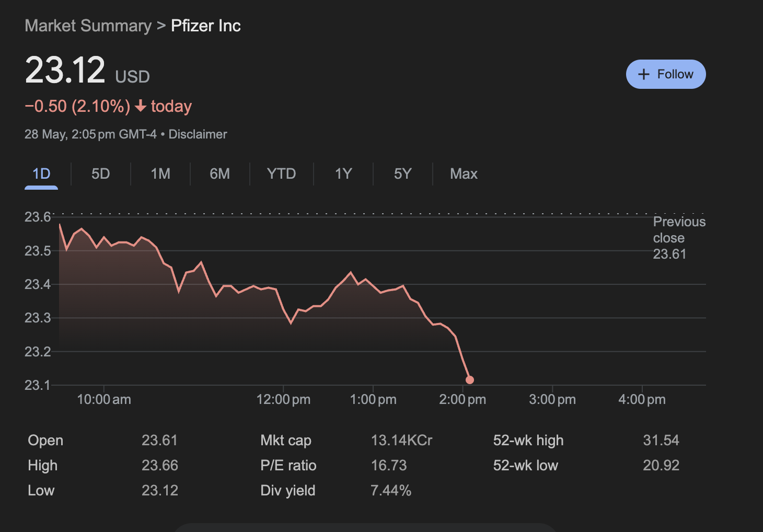Click the down arrow beside today
This screenshot has height=532, width=763.
coord(140,106)
